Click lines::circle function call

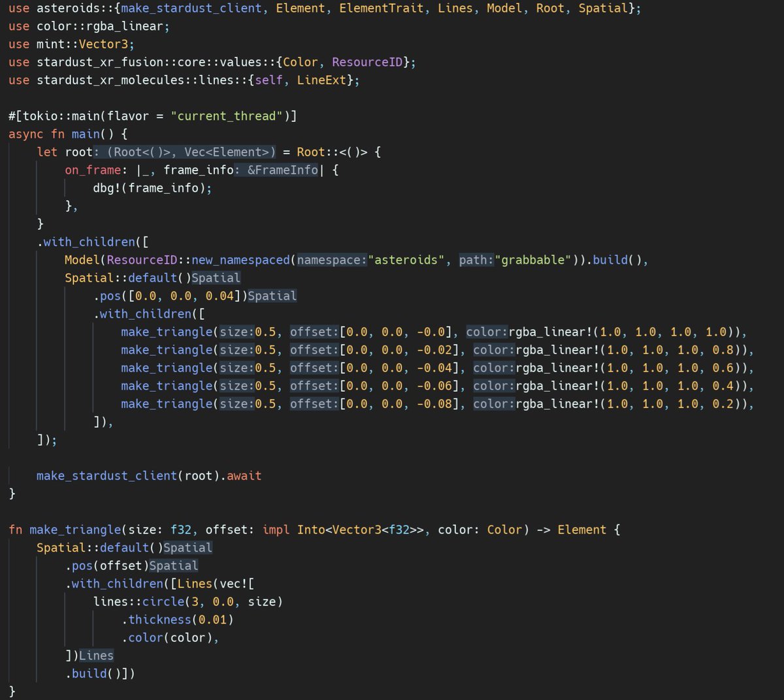coord(188,601)
